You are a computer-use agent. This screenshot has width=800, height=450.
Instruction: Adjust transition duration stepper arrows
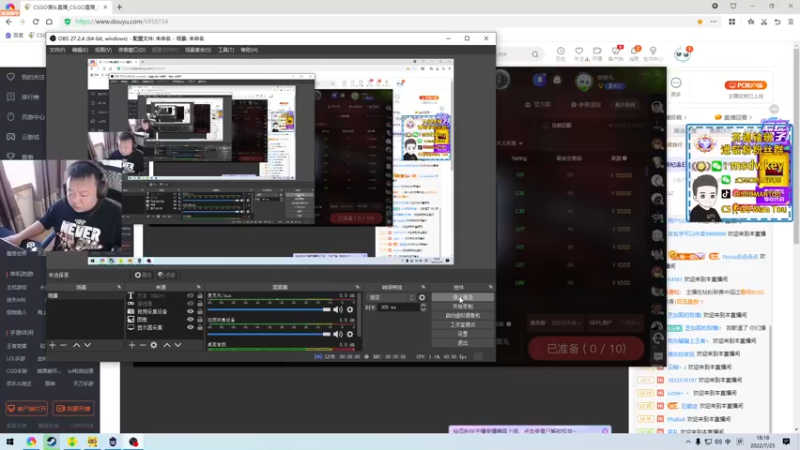coord(423,307)
